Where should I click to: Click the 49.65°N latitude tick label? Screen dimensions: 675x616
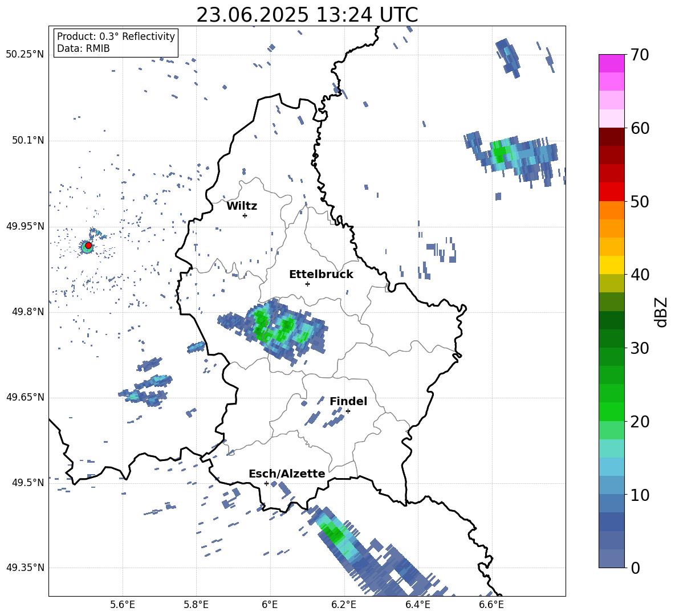tap(25, 397)
